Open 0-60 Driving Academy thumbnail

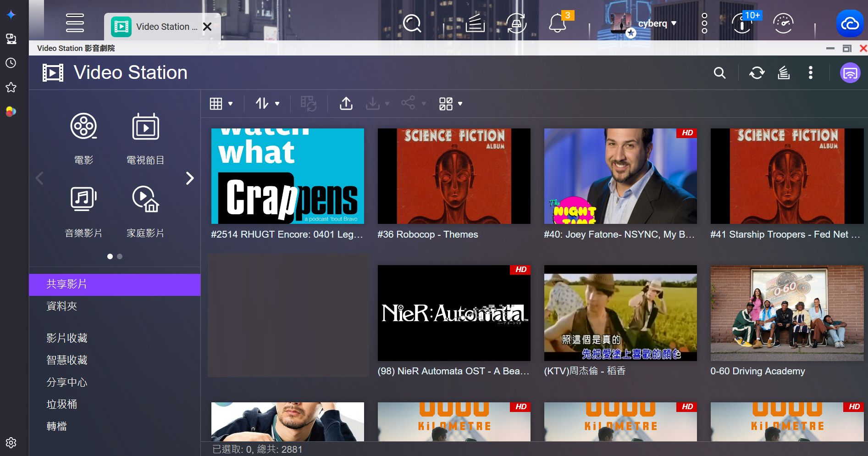pyautogui.click(x=787, y=313)
